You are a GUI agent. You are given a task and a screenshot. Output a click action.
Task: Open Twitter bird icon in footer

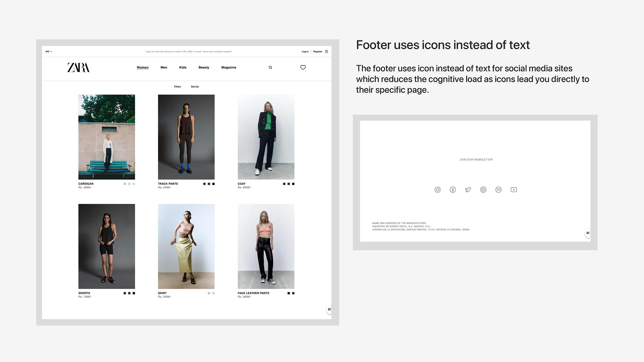click(x=468, y=190)
